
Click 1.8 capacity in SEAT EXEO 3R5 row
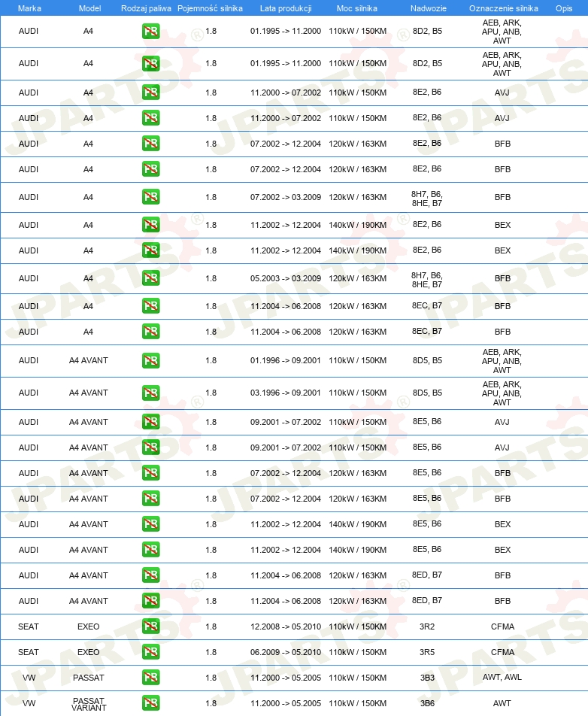(211, 653)
